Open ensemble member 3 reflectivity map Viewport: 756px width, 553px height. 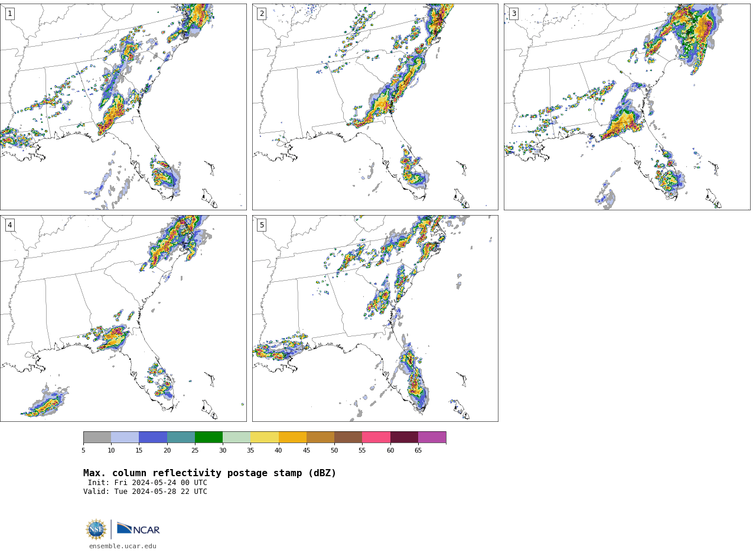pyautogui.click(x=627, y=107)
